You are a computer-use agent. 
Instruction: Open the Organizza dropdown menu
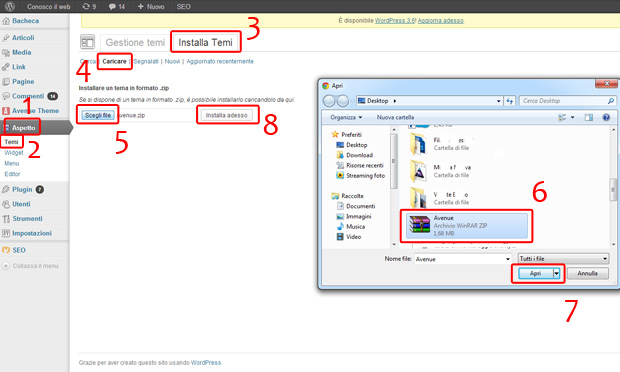coord(346,117)
